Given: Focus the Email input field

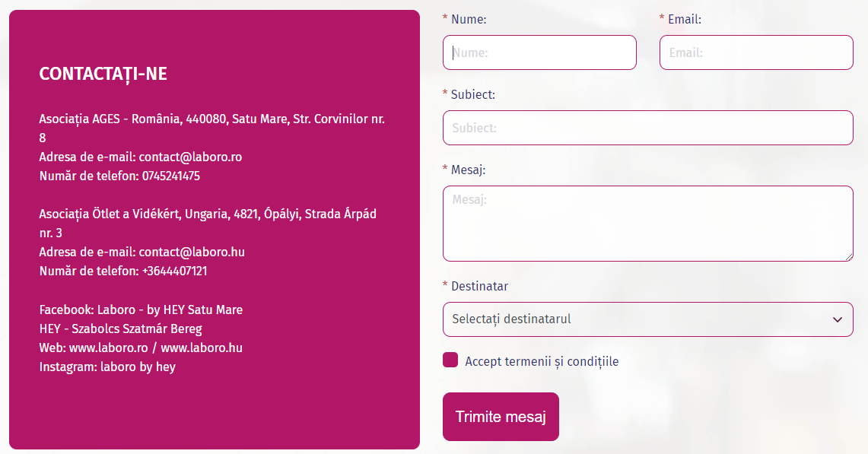Looking at the screenshot, I should tap(755, 52).
